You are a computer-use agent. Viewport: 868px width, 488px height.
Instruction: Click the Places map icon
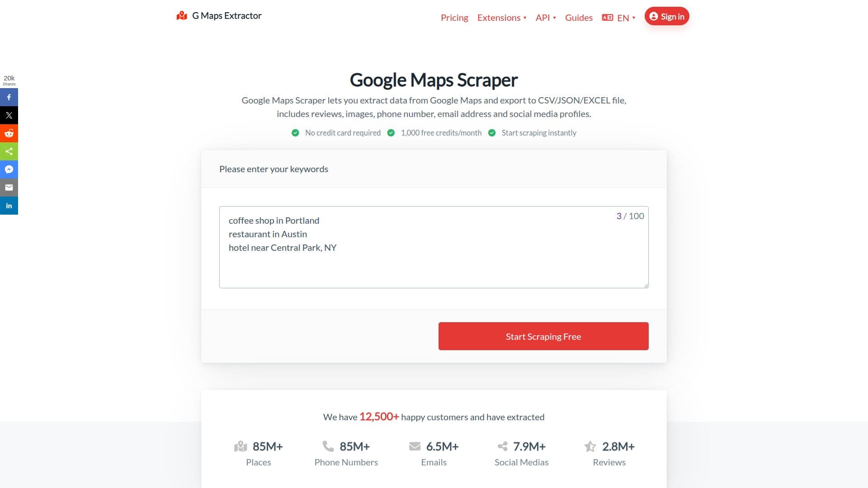point(241,446)
